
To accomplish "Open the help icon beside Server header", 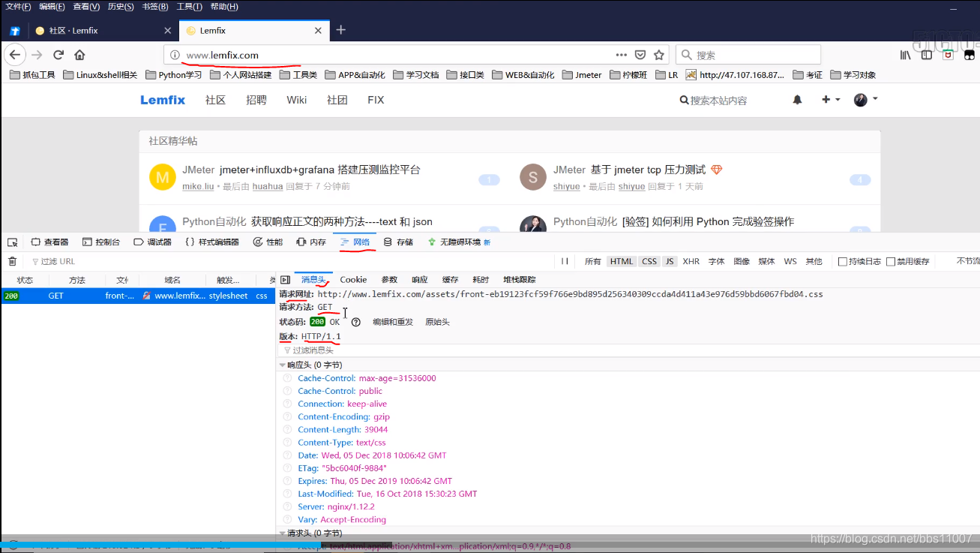I will [x=287, y=506].
